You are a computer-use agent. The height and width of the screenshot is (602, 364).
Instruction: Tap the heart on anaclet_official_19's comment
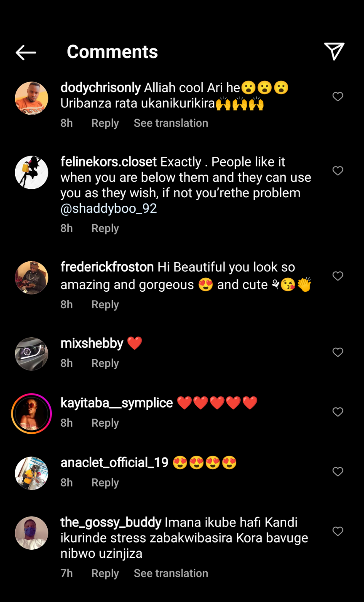338,472
